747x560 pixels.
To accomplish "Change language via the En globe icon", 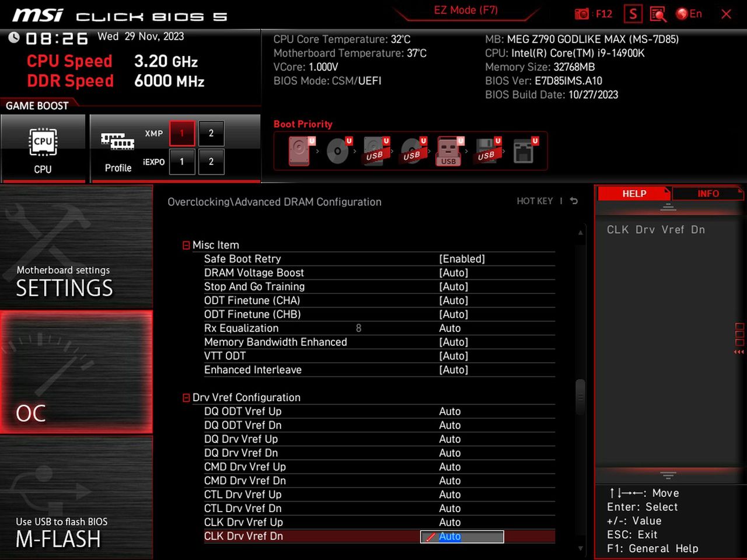I will point(689,14).
